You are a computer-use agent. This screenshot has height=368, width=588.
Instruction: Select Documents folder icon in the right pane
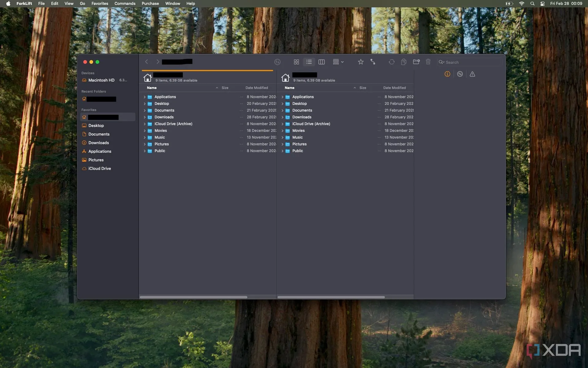(288, 110)
